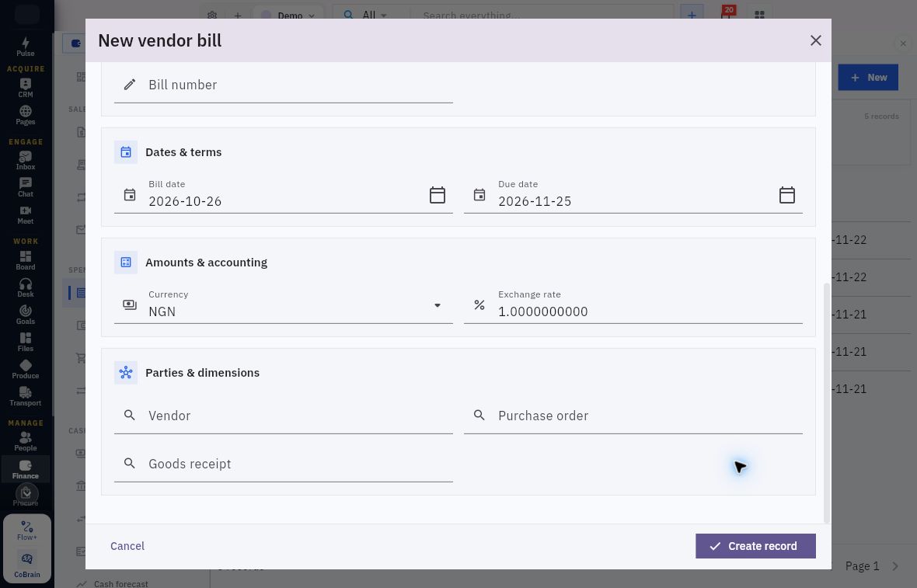Go to next page arrow in pagination

coord(895,565)
